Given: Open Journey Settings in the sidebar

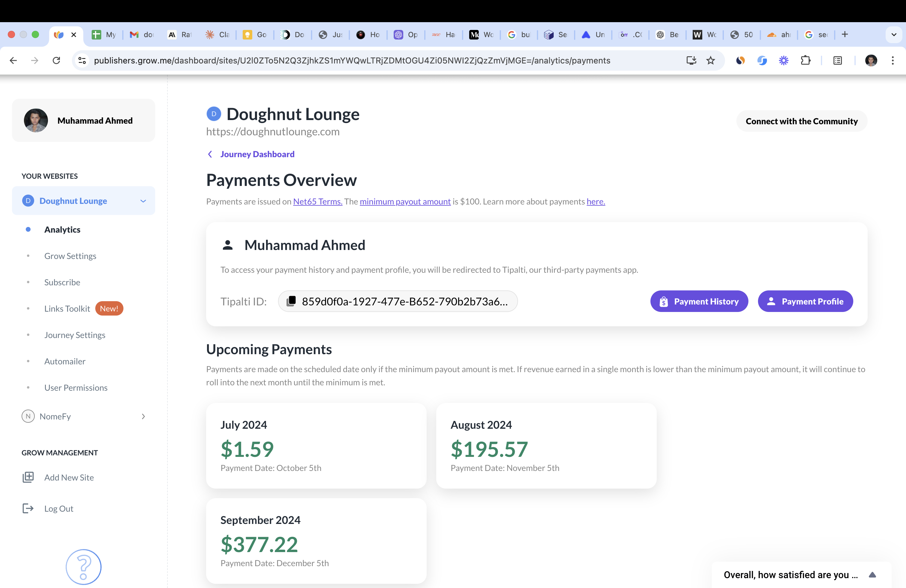Looking at the screenshot, I should (x=75, y=335).
